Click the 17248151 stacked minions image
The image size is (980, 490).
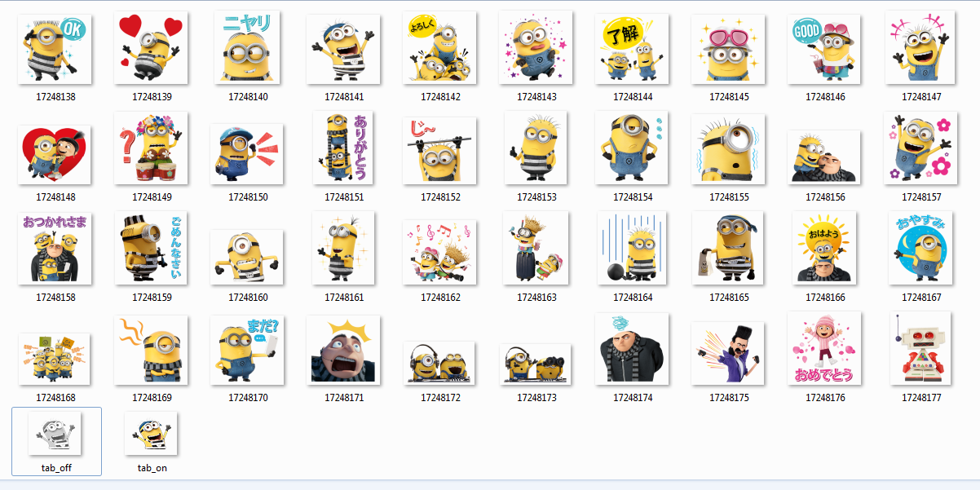[x=344, y=148]
